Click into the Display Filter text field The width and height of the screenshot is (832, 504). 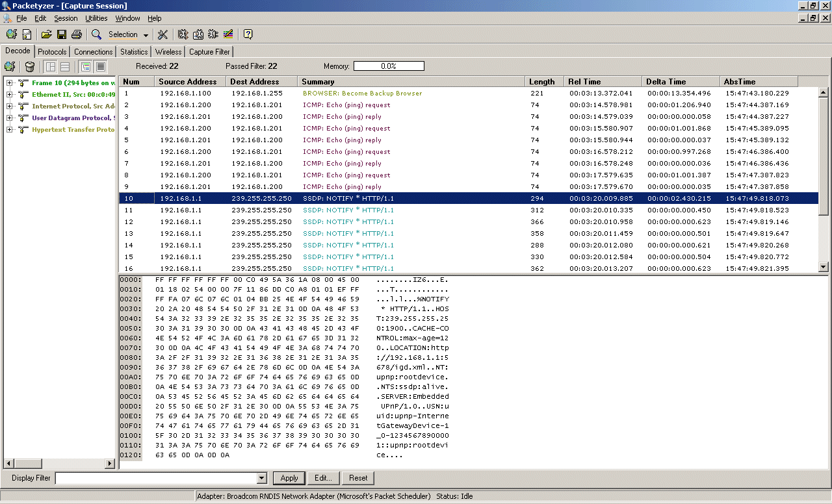coord(156,478)
